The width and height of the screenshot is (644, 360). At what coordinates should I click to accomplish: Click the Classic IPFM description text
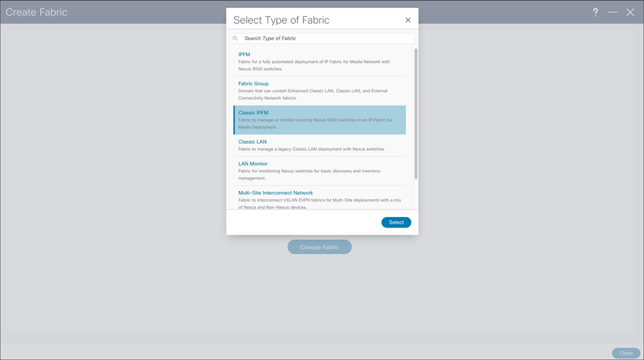coord(315,123)
